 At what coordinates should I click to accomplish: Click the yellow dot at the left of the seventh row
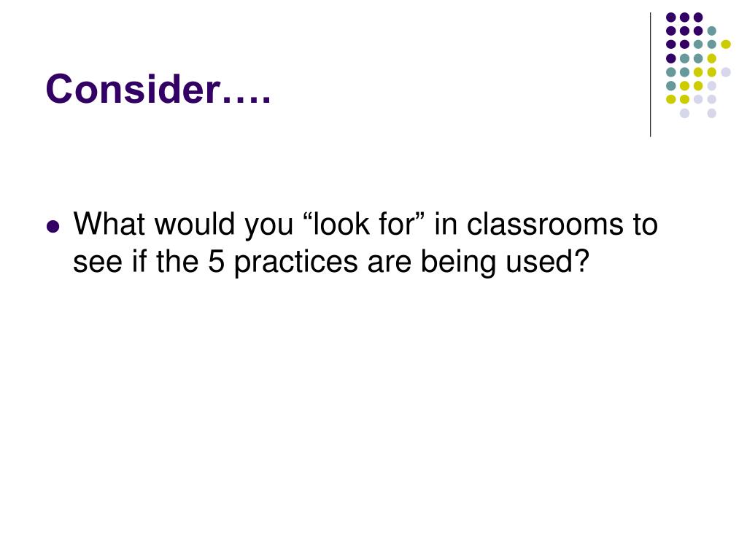point(671,99)
